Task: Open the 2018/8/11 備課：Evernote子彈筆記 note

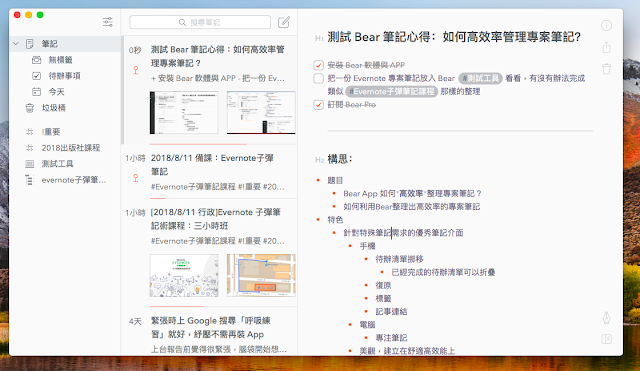Action: point(210,171)
